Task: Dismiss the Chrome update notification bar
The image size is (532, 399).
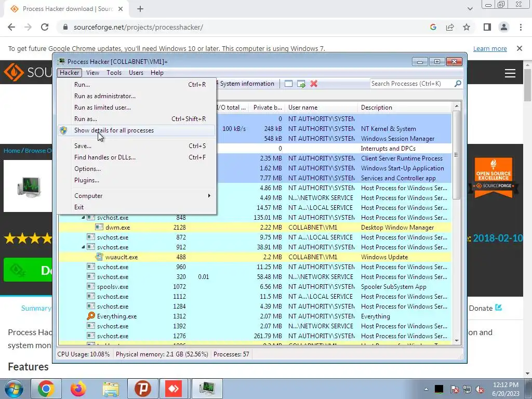Action: point(520,48)
